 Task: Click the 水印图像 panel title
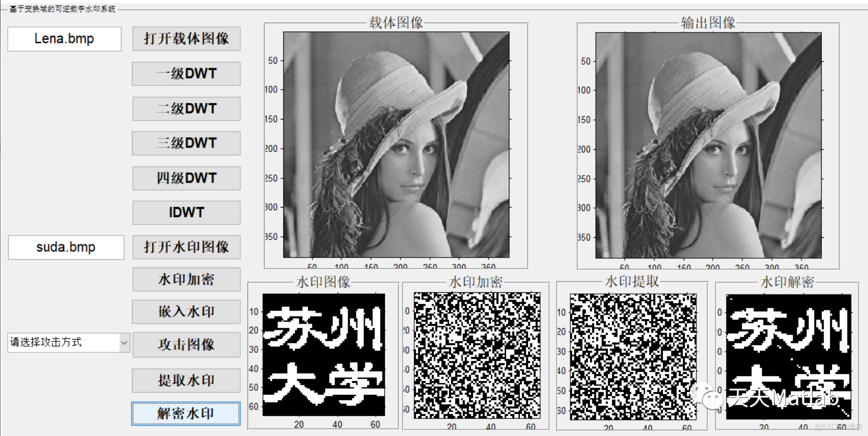[x=323, y=282]
